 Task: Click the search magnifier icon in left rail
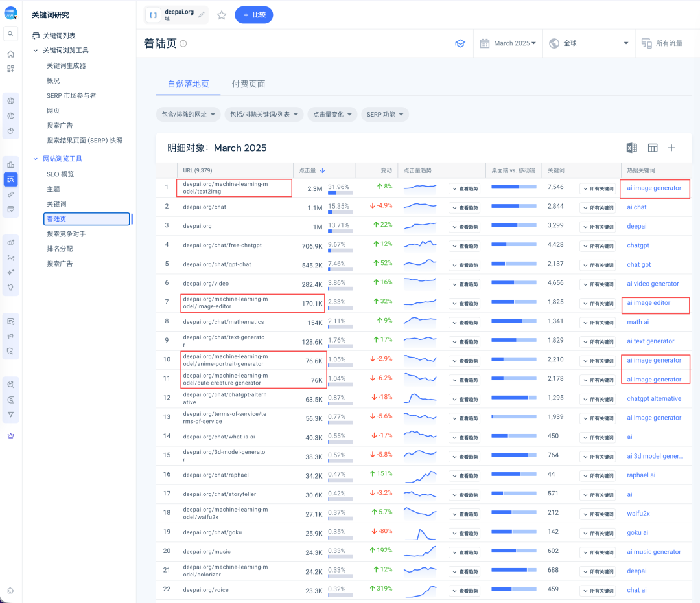11,34
